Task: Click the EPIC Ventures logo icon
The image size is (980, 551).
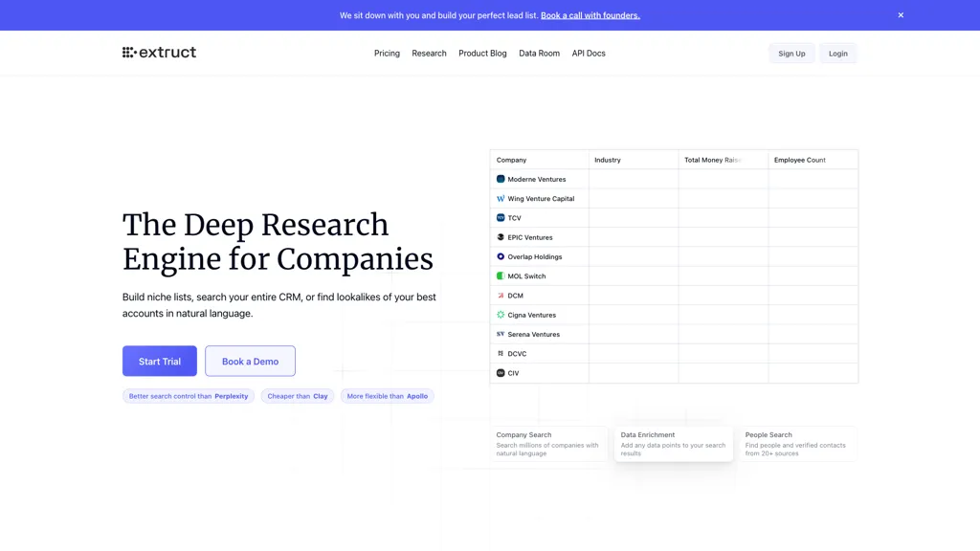Action: tap(501, 237)
